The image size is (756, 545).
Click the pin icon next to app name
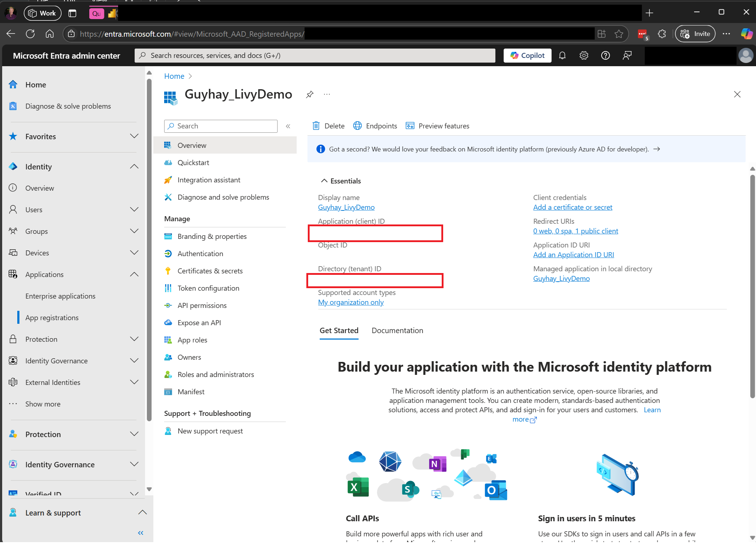point(310,95)
